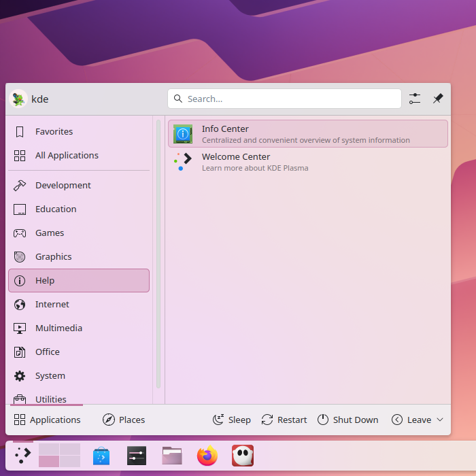Viewport: 476px width, 476px height.
Task: Switch to the Applications tab
Action: click(47, 420)
